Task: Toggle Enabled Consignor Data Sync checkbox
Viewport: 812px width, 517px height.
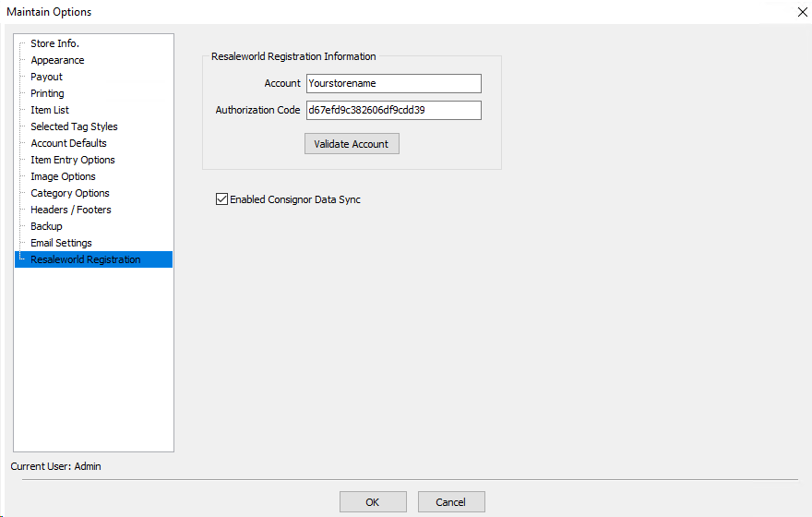Action: [x=221, y=198]
